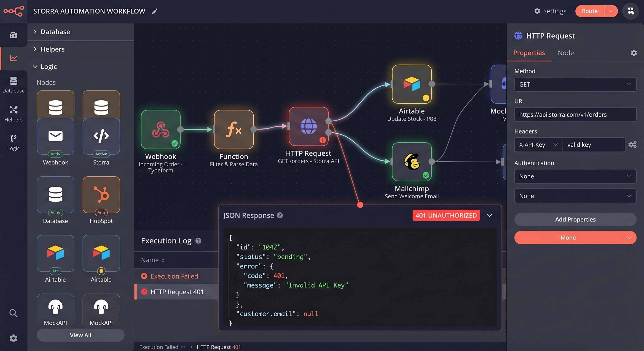The height and width of the screenshot is (351, 644).
Task: Click Execution Failed in breadcrumb bar
Action: click(159, 347)
